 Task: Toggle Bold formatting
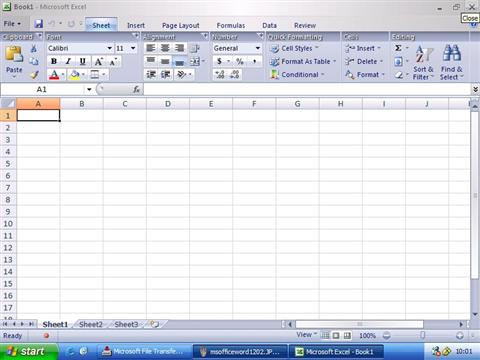(x=54, y=61)
